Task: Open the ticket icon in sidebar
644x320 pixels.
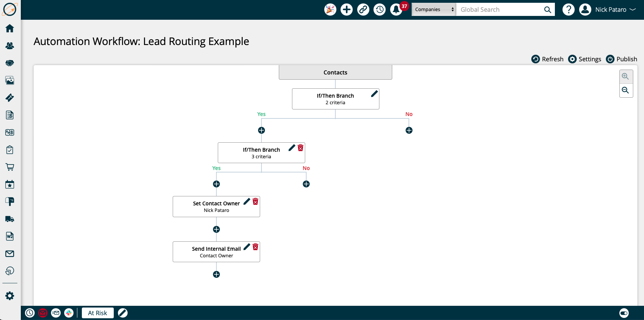Action: [x=10, y=98]
